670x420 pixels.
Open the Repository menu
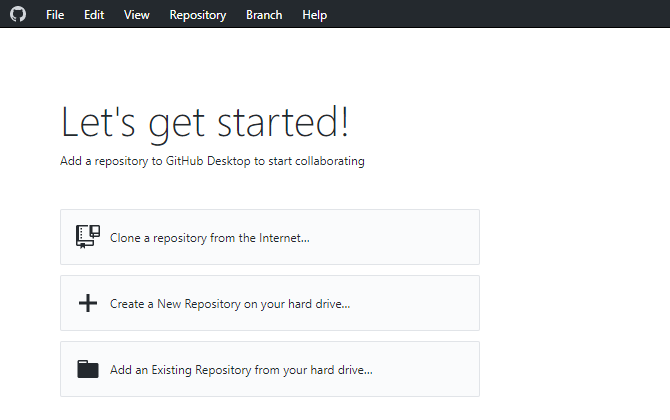tap(198, 15)
